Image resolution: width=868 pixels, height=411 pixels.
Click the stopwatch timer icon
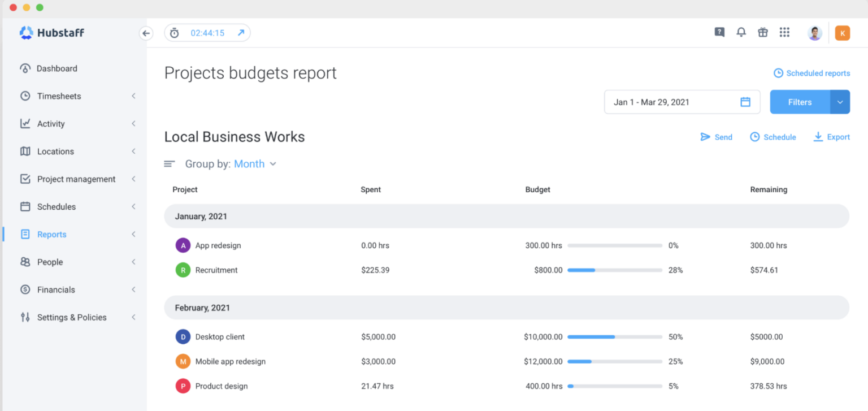click(x=175, y=33)
